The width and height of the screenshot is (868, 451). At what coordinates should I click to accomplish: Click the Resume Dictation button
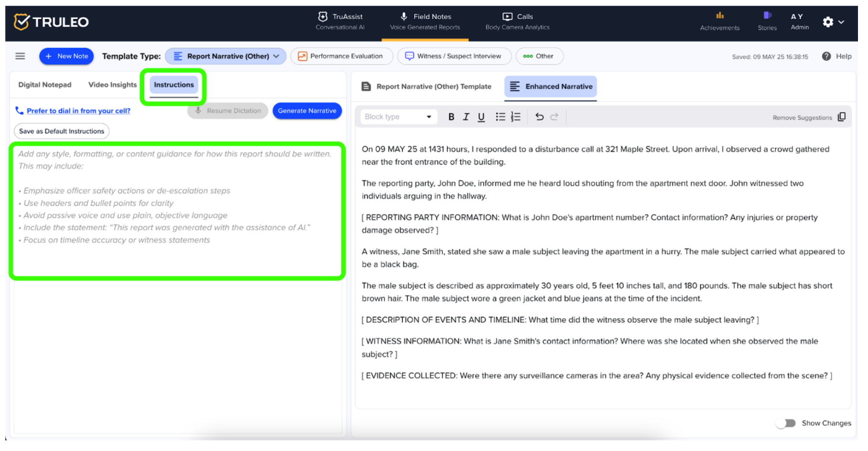tap(228, 111)
